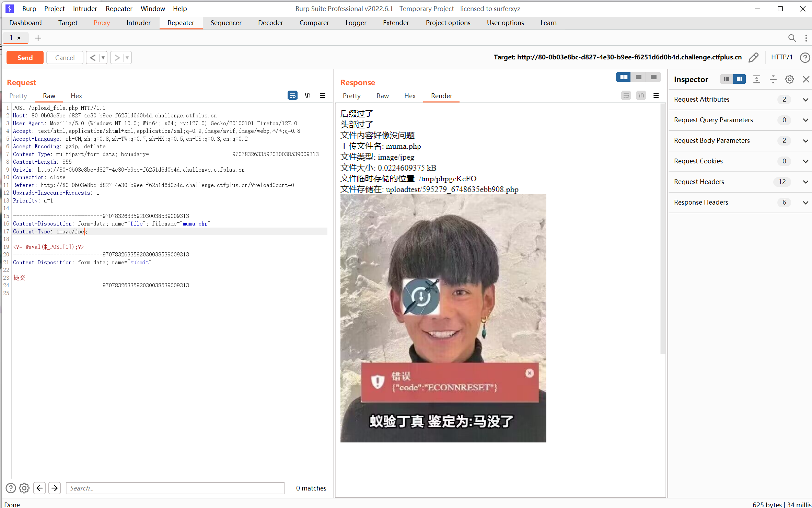Click the HTTP/1 protocol toggle
This screenshot has width=812, height=508.
coord(781,57)
